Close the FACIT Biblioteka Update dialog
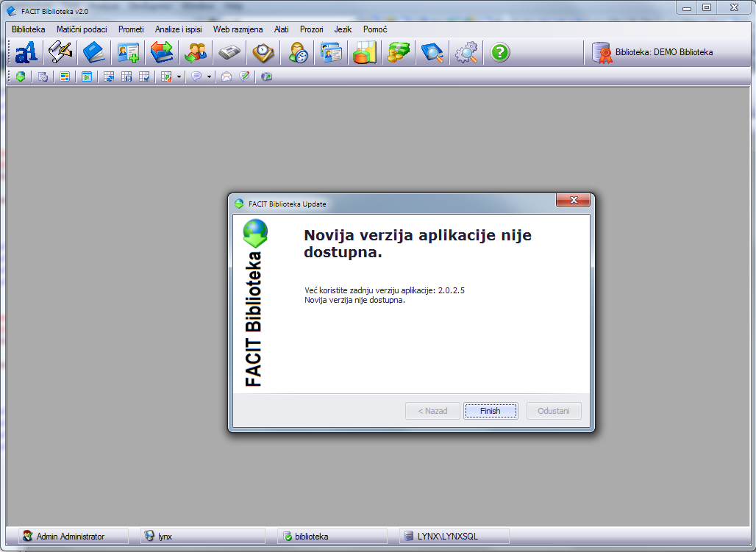Screen dimensions: 756x552 click(573, 201)
